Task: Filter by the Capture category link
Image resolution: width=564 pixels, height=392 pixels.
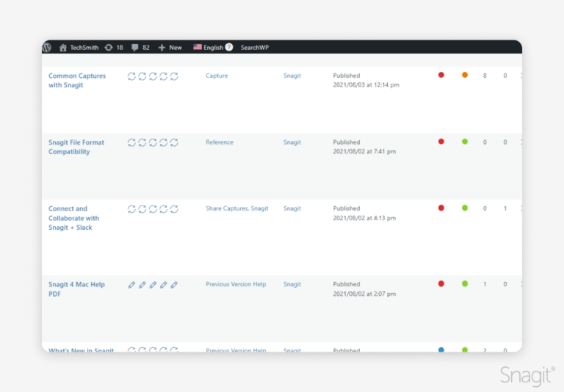Action: pos(217,76)
